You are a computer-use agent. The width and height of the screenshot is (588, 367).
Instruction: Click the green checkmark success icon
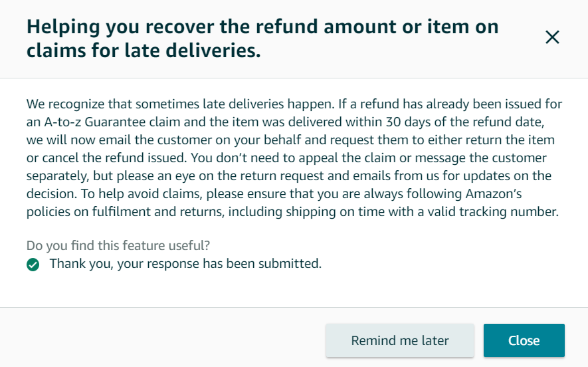[x=33, y=265]
